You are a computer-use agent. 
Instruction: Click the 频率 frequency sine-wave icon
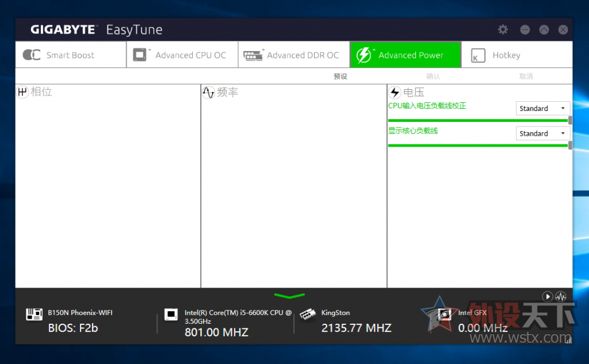click(208, 92)
